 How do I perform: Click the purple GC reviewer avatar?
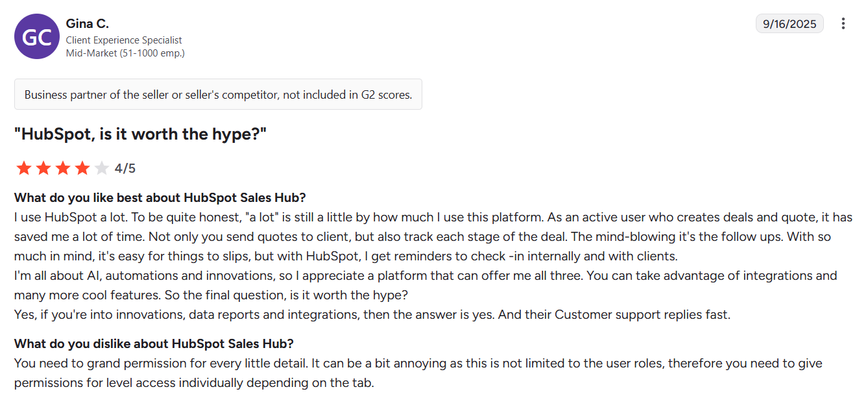click(37, 37)
